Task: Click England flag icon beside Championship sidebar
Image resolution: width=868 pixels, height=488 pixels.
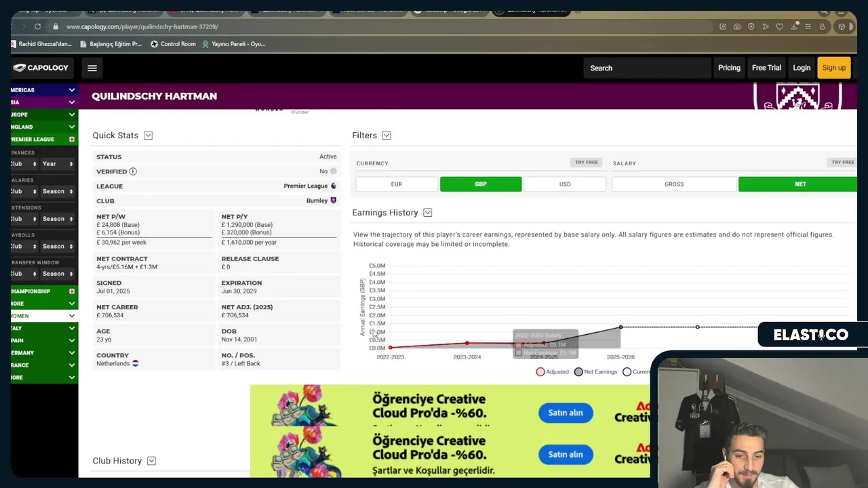Action: pyautogui.click(x=72, y=291)
